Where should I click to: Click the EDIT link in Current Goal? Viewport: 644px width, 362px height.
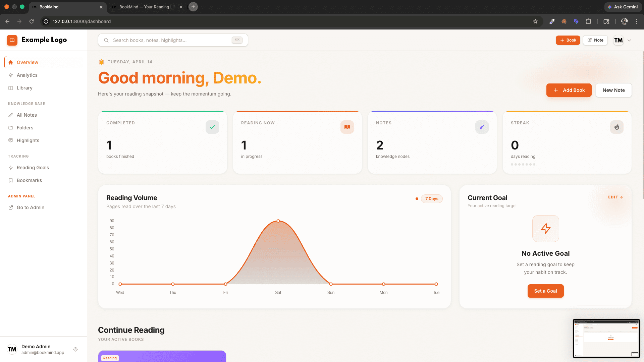[615, 197]
